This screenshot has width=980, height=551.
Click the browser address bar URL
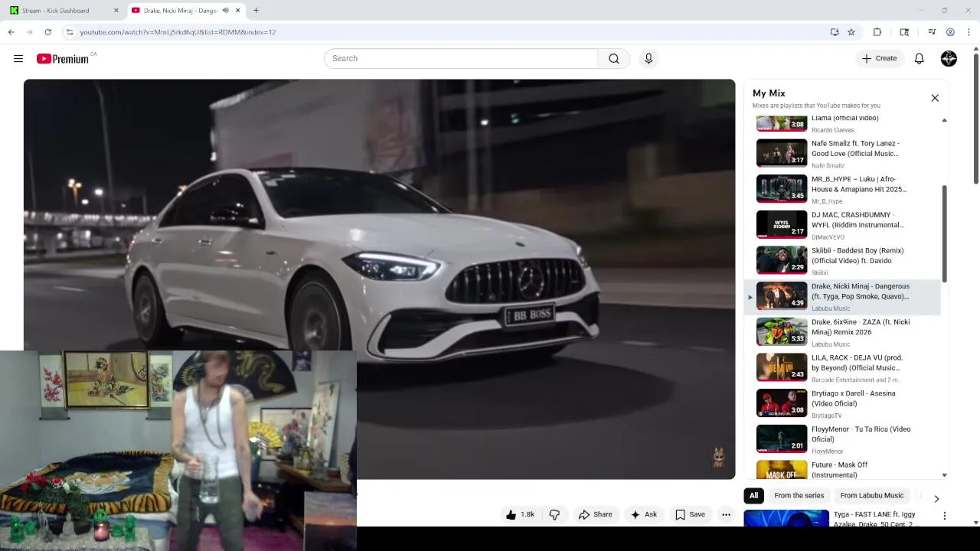[x=178, y=32]
